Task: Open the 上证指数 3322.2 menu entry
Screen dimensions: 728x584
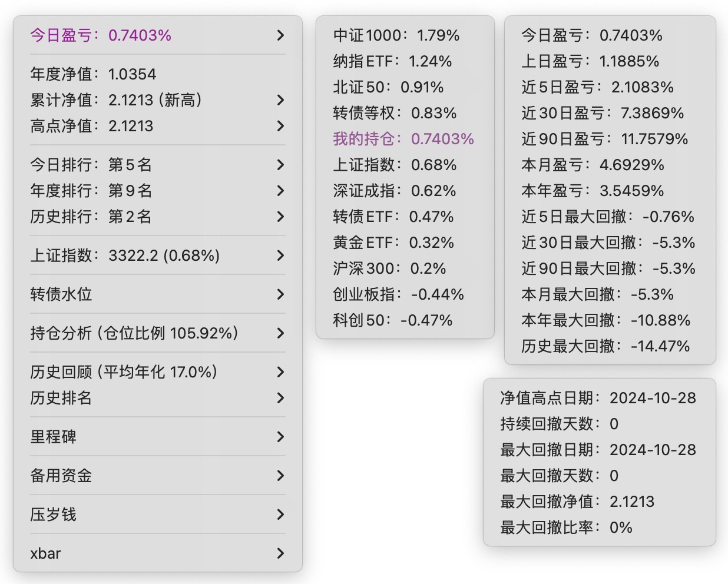Action: pyautogui.click(x=125, y=255)
